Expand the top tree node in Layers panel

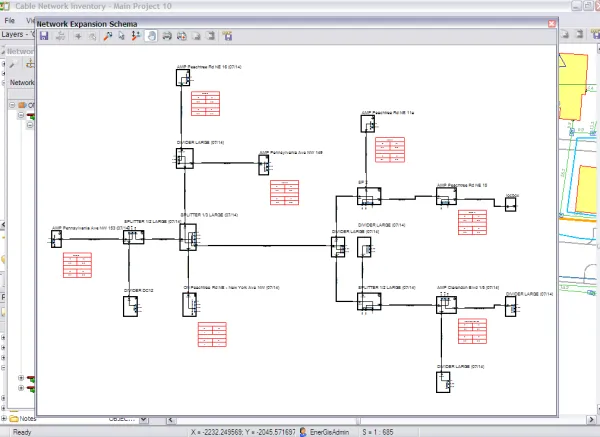(x=11, y=104)
